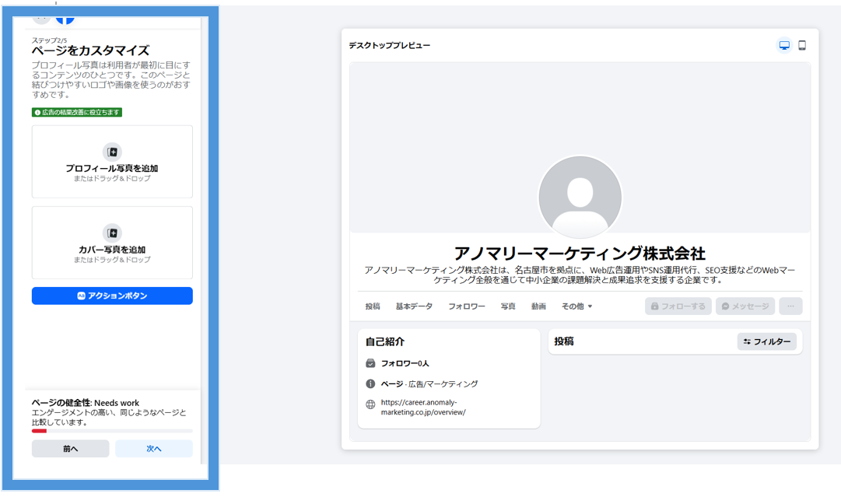Click the ステップ2/5 label
841x504 pixels.
(x=49, y=40)
